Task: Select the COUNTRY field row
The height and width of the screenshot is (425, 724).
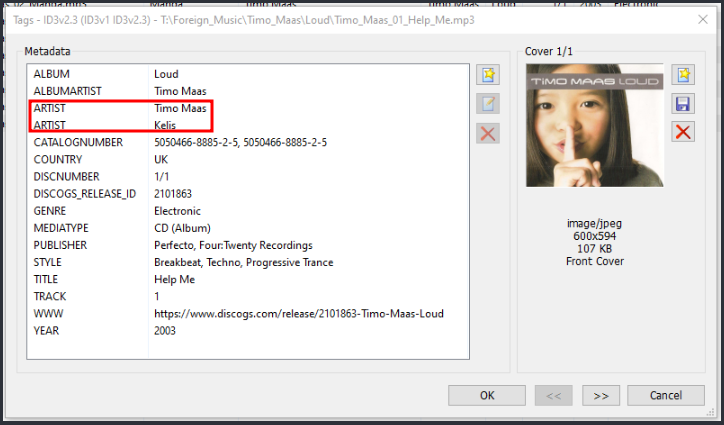Action: [x=248, y=159]
